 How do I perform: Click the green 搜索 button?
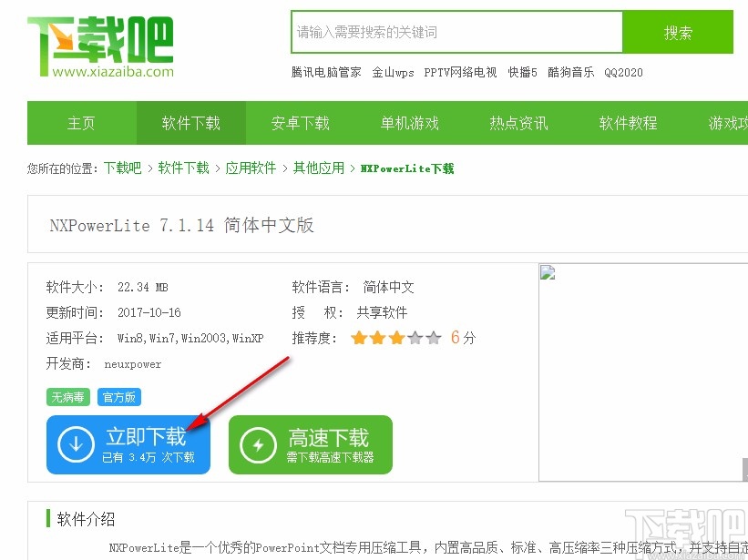[678, 32]
